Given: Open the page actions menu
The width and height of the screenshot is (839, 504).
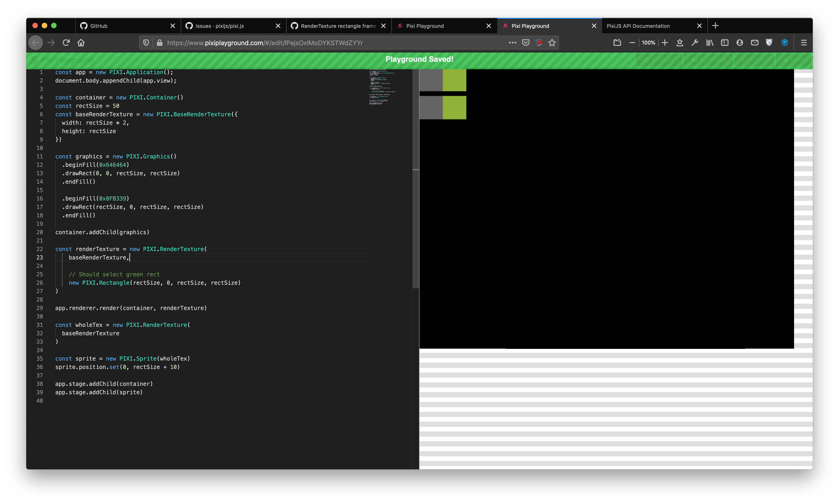Looking at the screenshot, I should coord(513,42).
